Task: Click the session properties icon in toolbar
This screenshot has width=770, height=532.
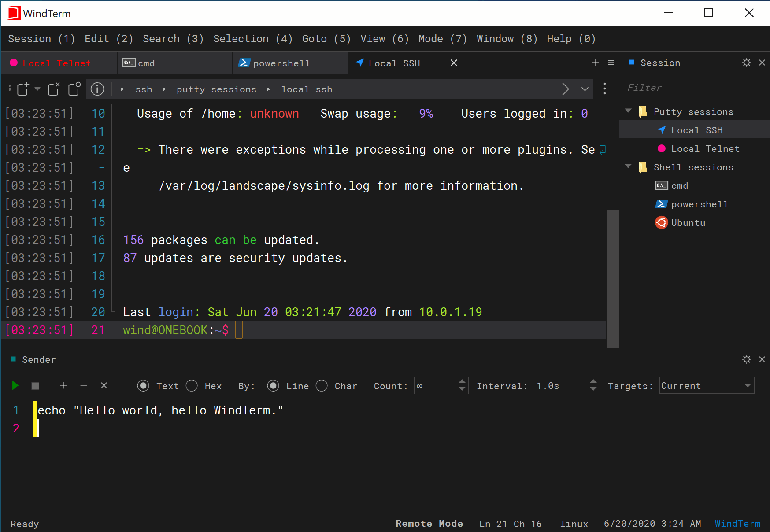Action: coord(74,89)
